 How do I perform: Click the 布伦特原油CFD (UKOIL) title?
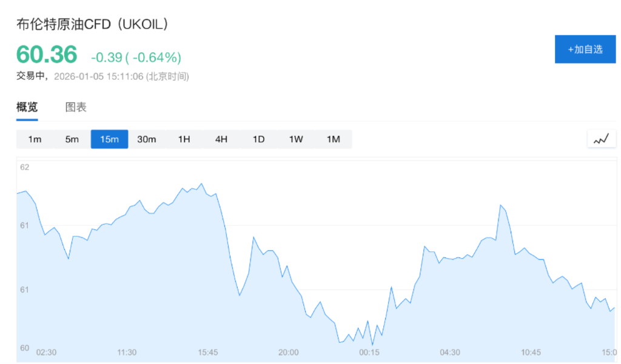click(92, 24)
